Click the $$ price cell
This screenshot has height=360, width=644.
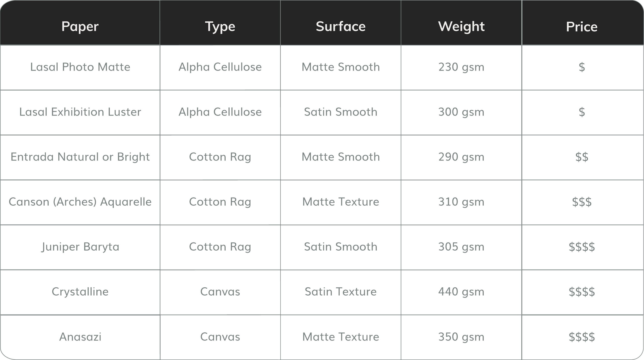[583, 157]
